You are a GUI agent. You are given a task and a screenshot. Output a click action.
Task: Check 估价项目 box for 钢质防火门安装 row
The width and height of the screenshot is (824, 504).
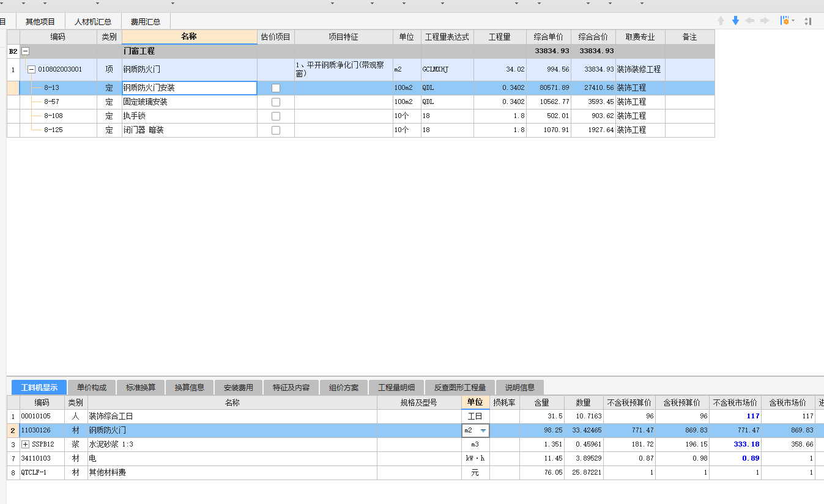pyautogui.click(x=276, y=88)
